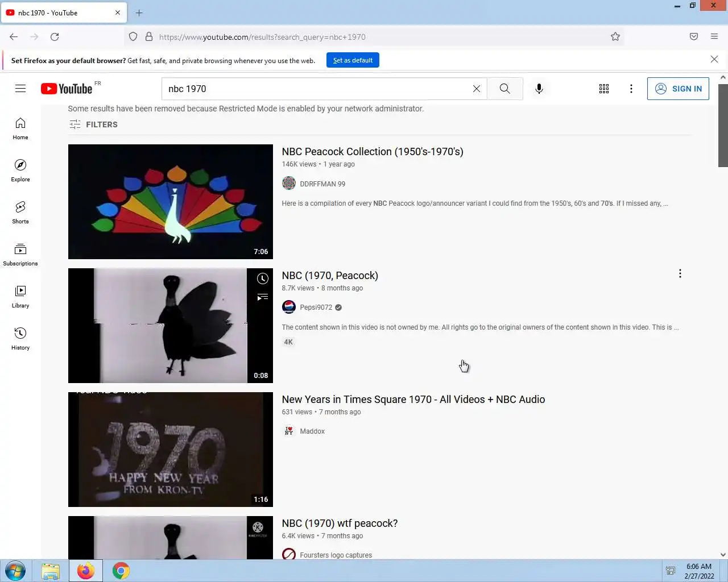Open the NBC Peacock Collection (1950's-1970's) title
This screenshot has height=582, width=728.
pyautogui.click(x=373, y=152)
